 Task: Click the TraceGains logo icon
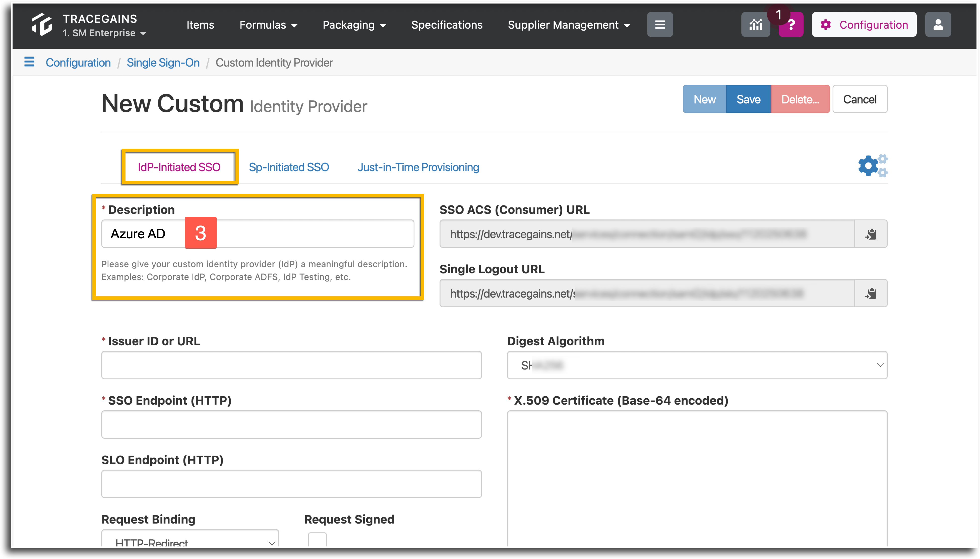(41, 25)
